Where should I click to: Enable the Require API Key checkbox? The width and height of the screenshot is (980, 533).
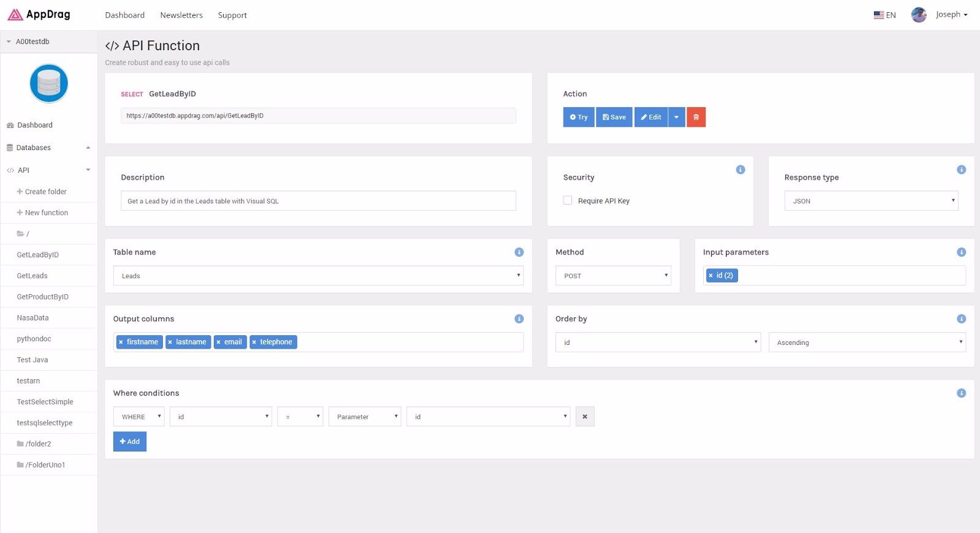tap(568, 200)
